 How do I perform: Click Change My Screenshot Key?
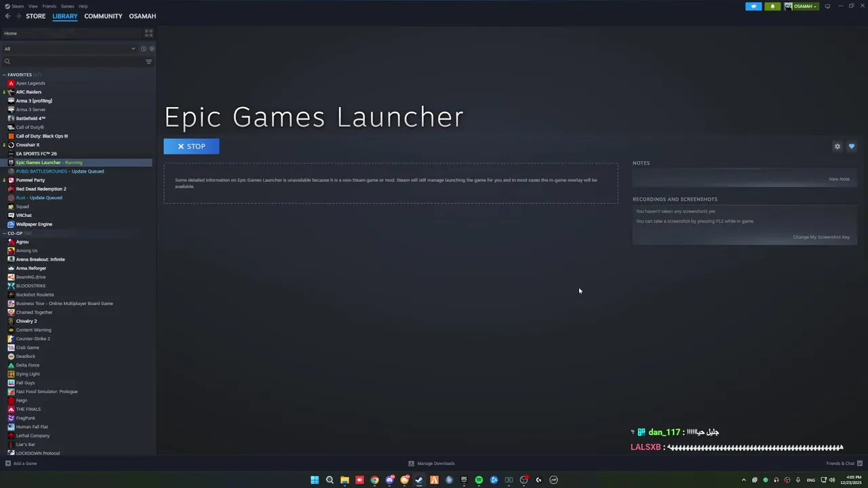pyautogui.click(x=821, y=237)
